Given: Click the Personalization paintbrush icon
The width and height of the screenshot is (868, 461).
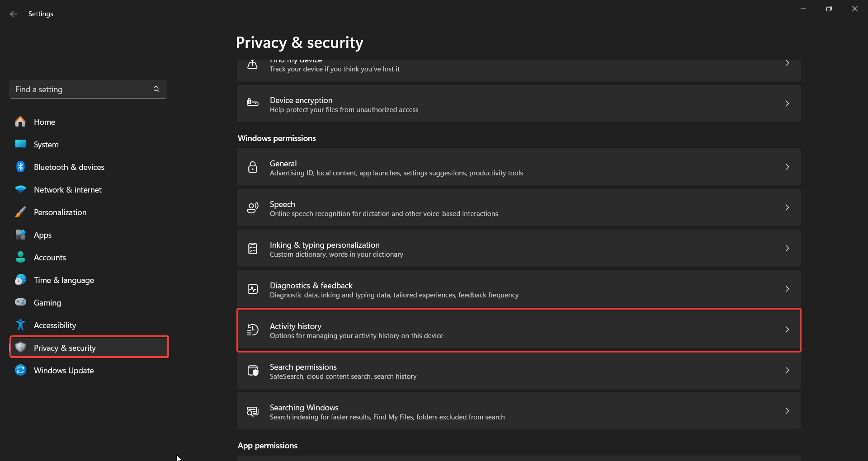Looking at the screenshot, I should tap(20, 212).
